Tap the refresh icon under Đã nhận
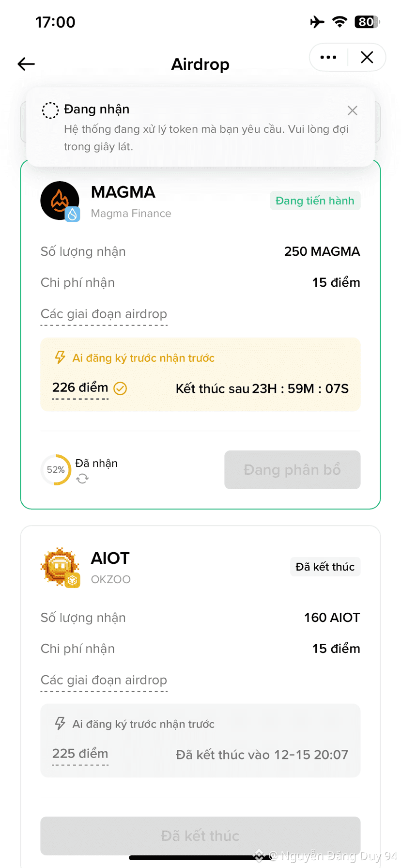Screen dimensions: 401x868 coord(82,479)
